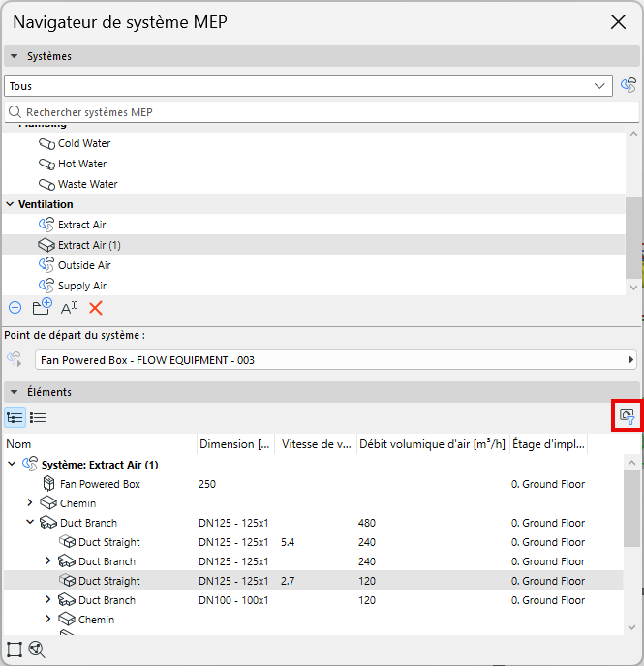
Task: Click the systems list scroll up arrow
Action: pos(633,134)
